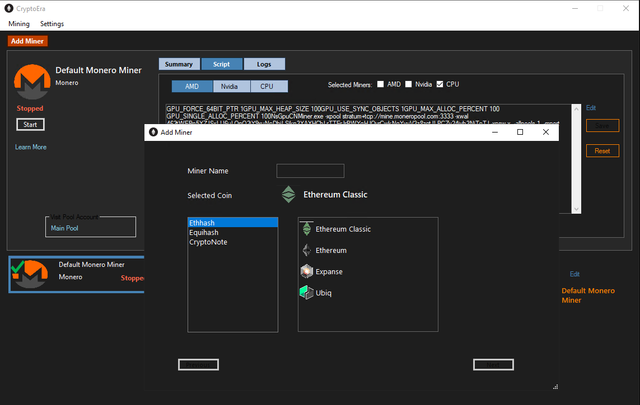Open the Mining menu
The image size is (640, 405).
pyautogui.click(x=19, y=24)
